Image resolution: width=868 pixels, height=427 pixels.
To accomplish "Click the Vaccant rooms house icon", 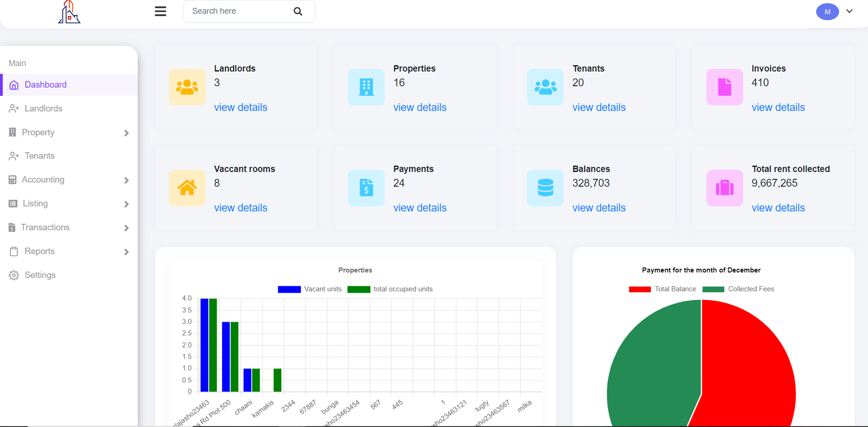I will click(x=187, y=188).
